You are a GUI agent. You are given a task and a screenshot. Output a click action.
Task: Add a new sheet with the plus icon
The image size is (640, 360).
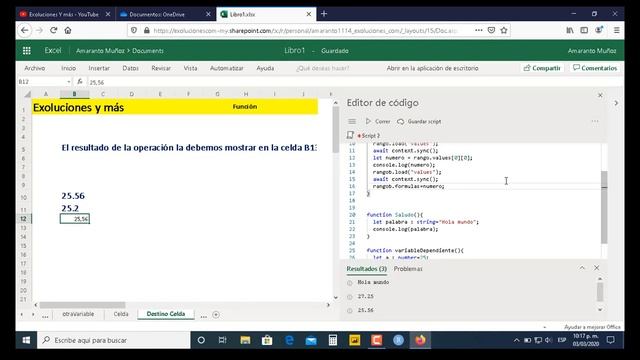coord(216,315)
